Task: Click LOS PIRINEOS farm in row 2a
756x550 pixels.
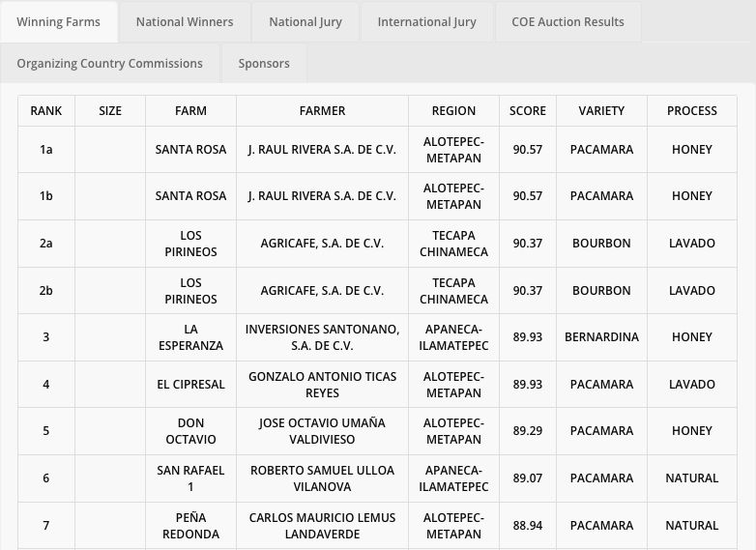Action: coord(190,244)
